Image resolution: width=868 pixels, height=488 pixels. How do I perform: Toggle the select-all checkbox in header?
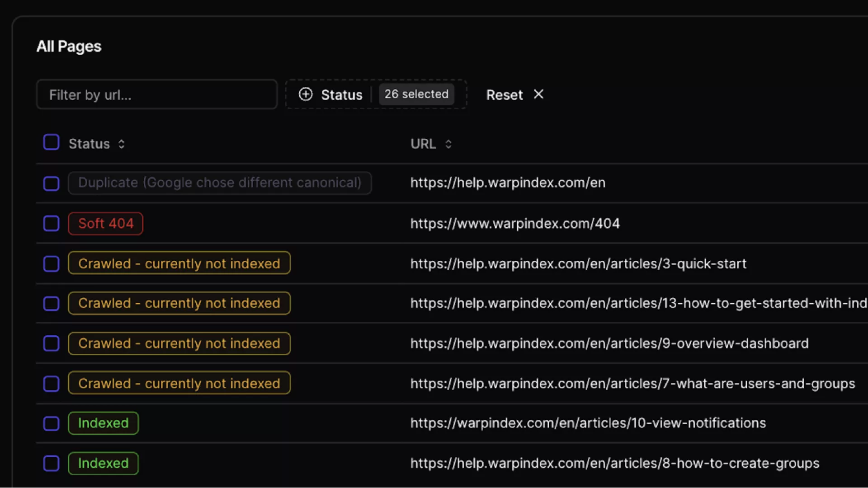[51, 142]
